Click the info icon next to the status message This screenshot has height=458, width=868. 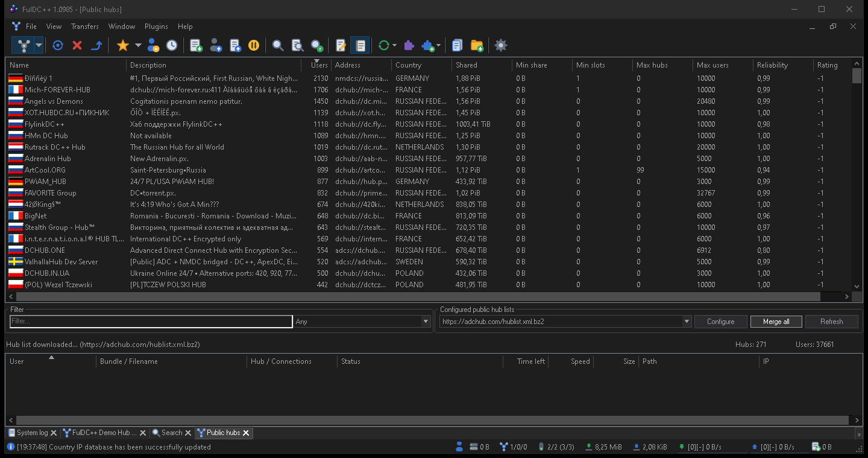[x=10, y=447]
